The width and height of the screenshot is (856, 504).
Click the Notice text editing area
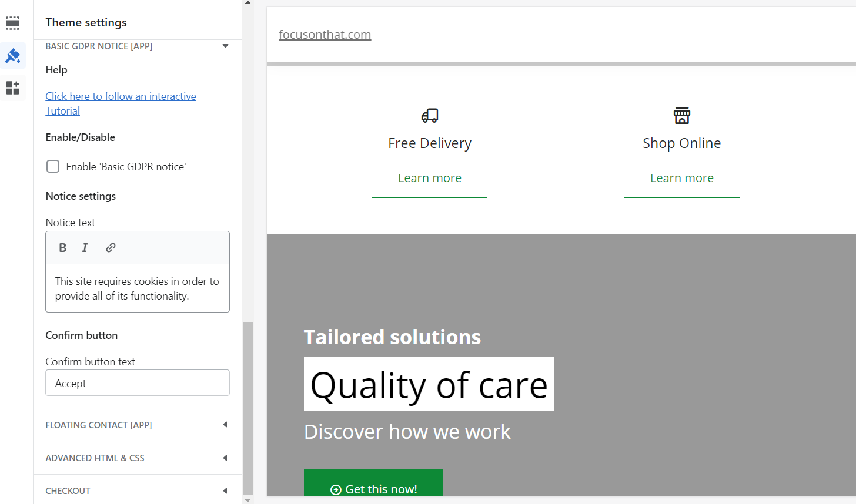pos(138,288)
